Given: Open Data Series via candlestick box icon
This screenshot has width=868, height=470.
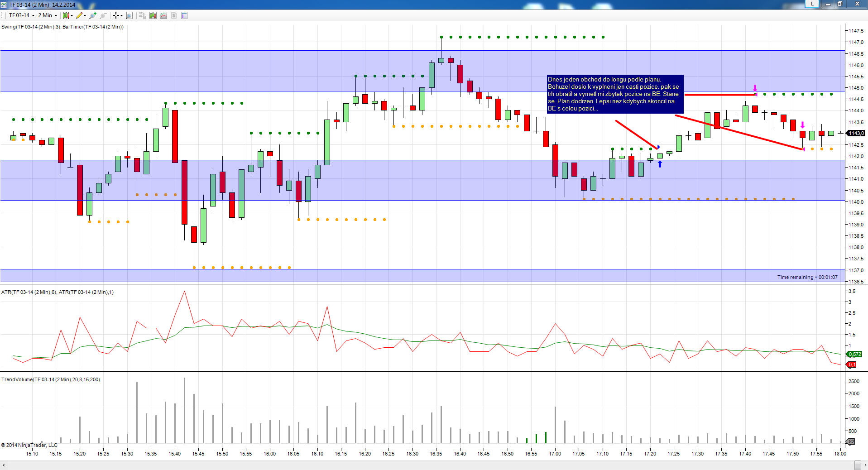Looking at the screenshot, I should (153, 15).
